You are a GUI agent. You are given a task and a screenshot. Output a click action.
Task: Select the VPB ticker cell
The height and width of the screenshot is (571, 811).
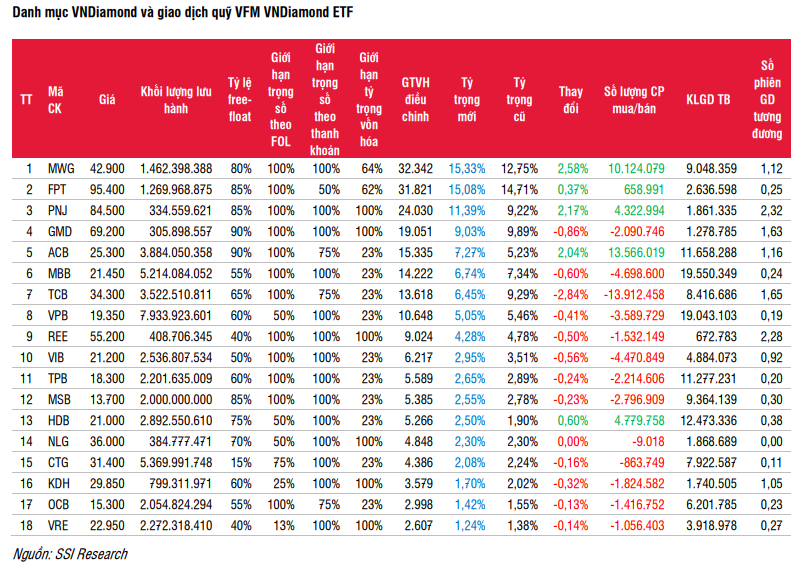click(58, 315)
